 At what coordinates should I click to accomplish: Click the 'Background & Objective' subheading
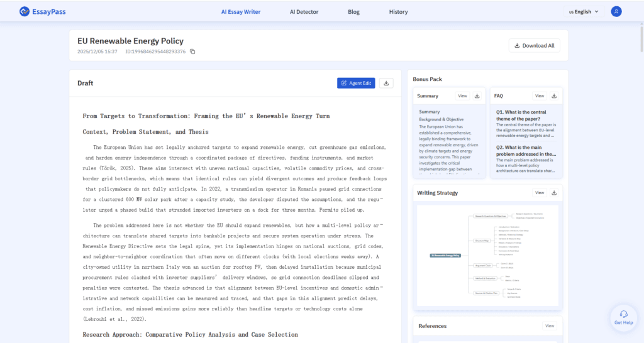(x=441, y=119)
